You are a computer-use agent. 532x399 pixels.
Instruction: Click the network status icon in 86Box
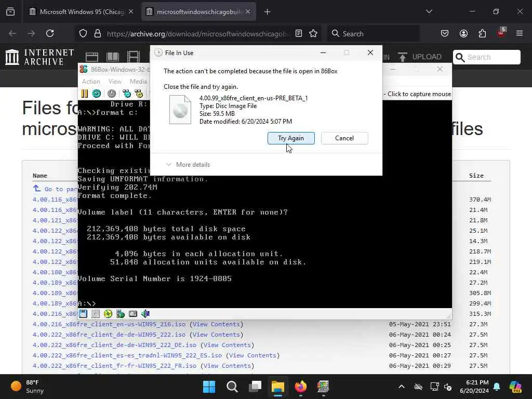pos(121,314)
